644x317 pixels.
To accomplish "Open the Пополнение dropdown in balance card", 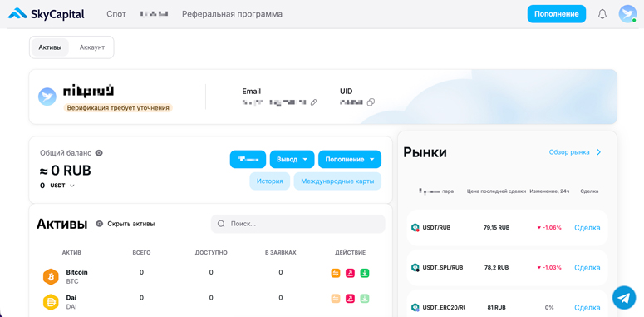I will pos(350,160).
